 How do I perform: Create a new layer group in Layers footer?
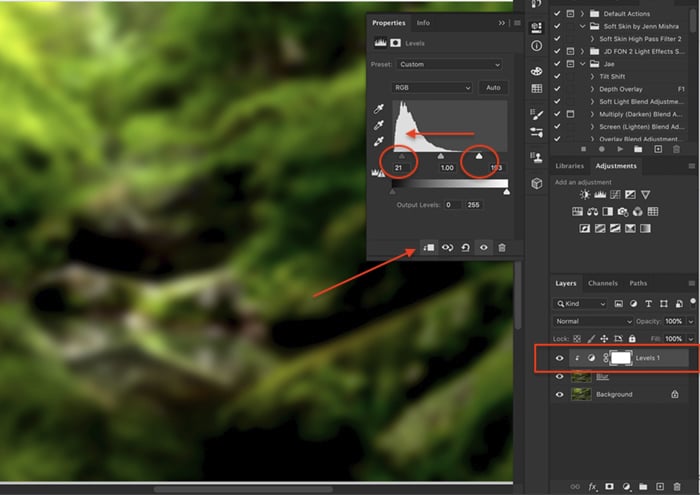(643, 487)
